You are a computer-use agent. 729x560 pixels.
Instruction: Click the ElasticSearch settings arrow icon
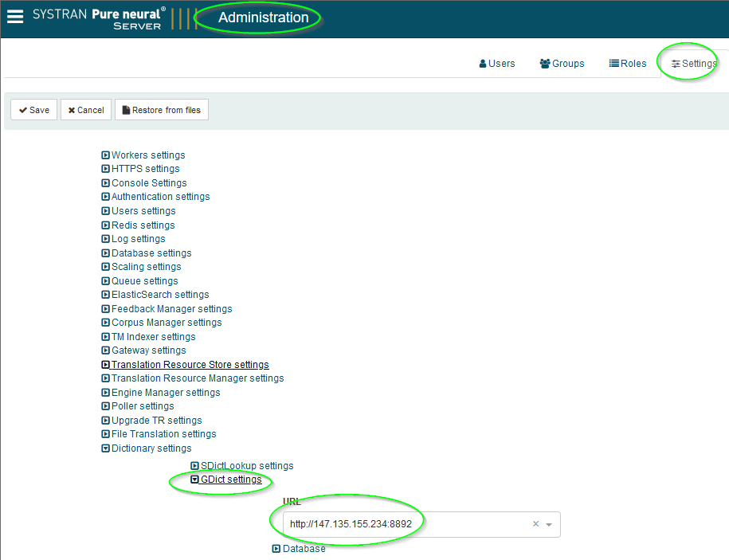[x=105, y=295]
